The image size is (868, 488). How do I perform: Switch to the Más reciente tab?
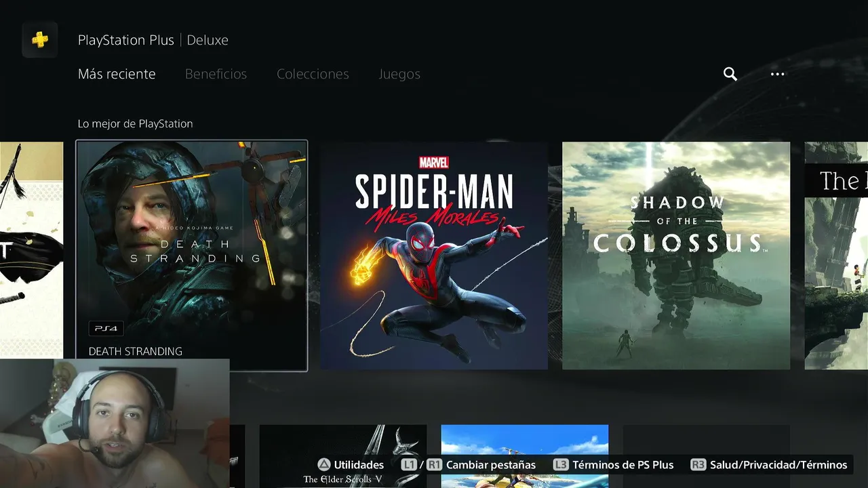point(117,74)
